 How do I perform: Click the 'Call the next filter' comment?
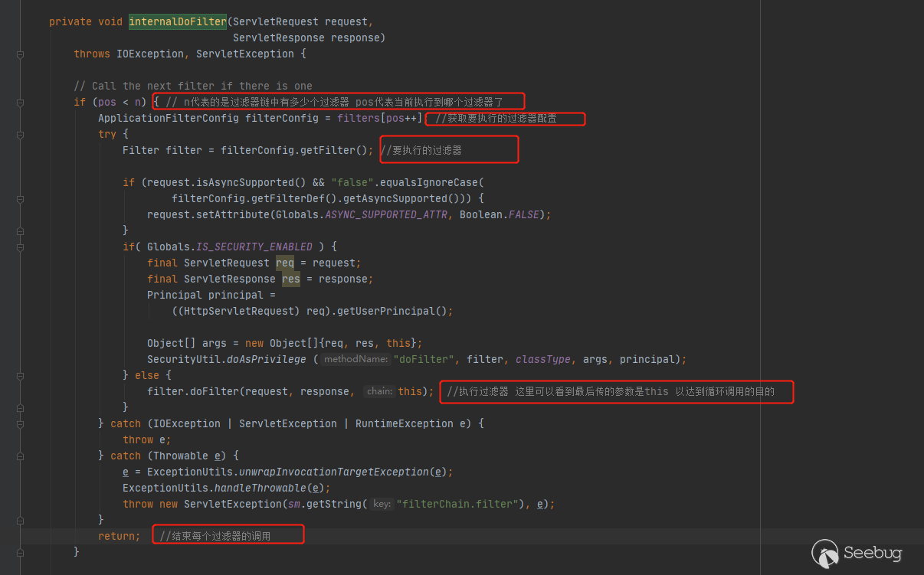193,86
